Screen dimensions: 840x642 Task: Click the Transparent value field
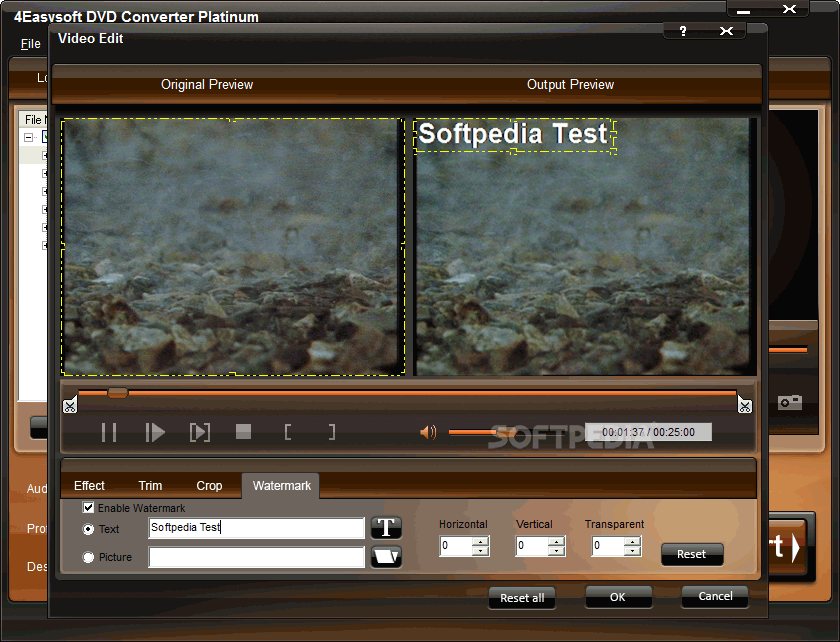608,546
